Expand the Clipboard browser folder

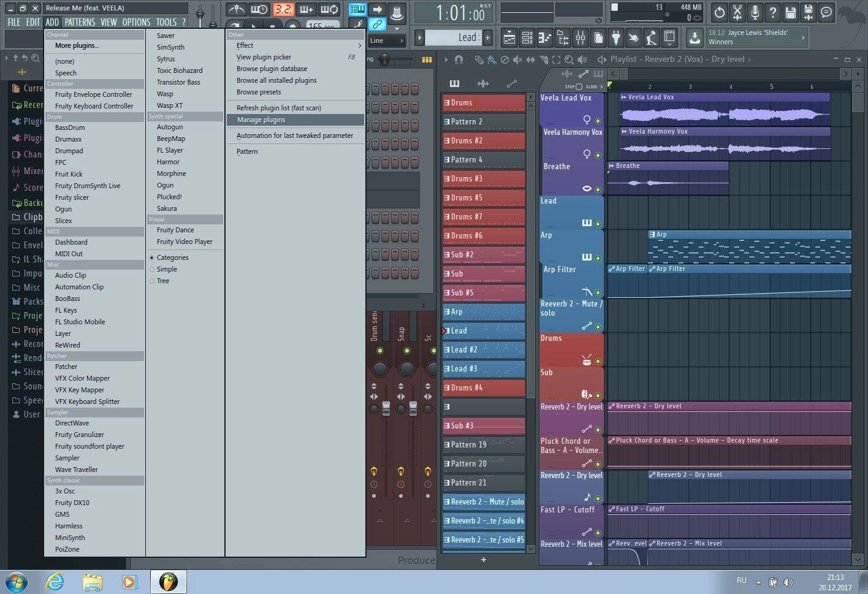pyautogui.click(x=27, y=217)
